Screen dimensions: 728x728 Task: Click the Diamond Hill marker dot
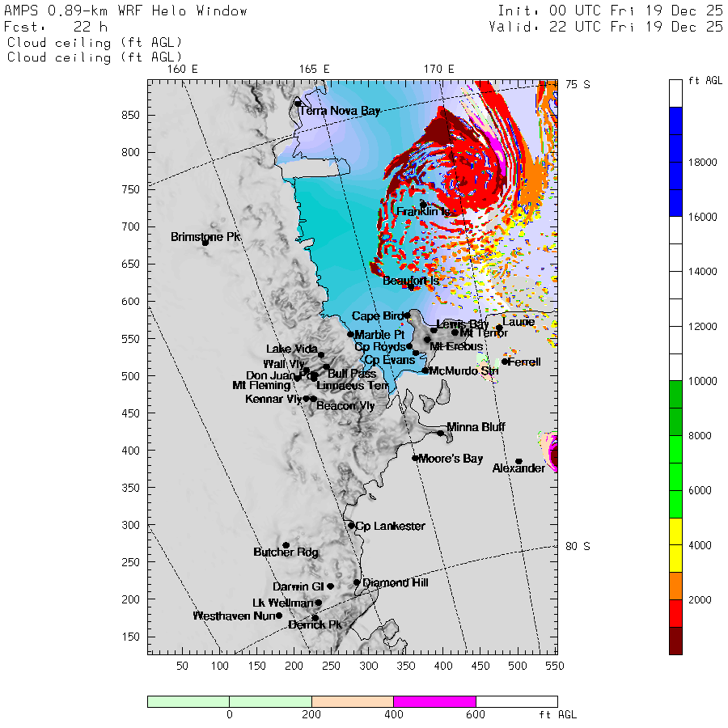click(x=357, y=582)
